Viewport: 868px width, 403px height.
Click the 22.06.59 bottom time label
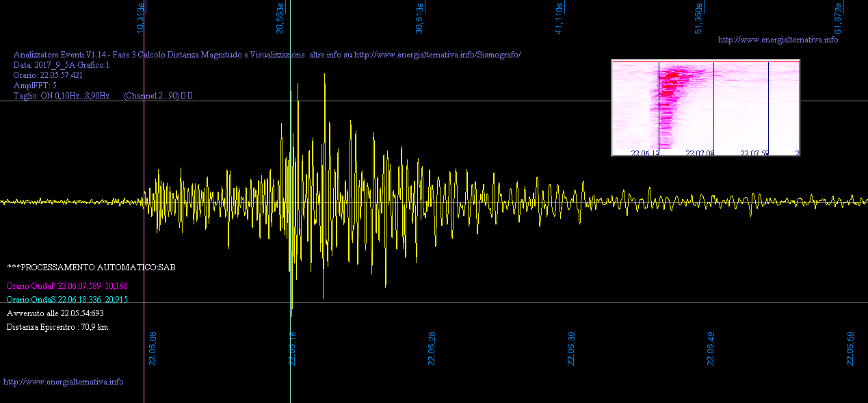point(850,349)
